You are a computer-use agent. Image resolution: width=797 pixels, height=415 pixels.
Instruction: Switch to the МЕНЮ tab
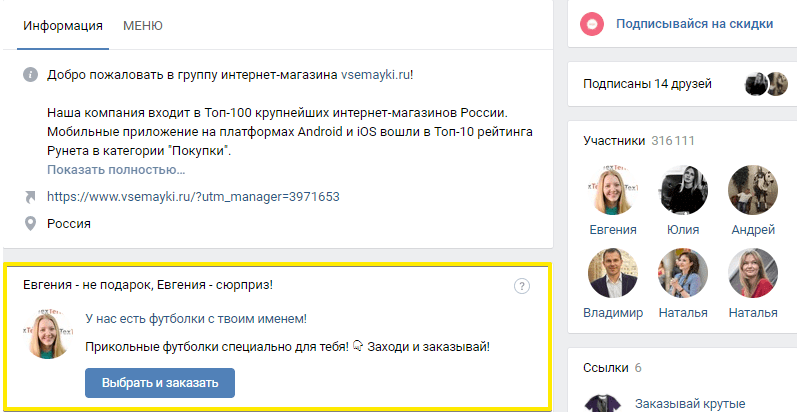click(143, 25)
